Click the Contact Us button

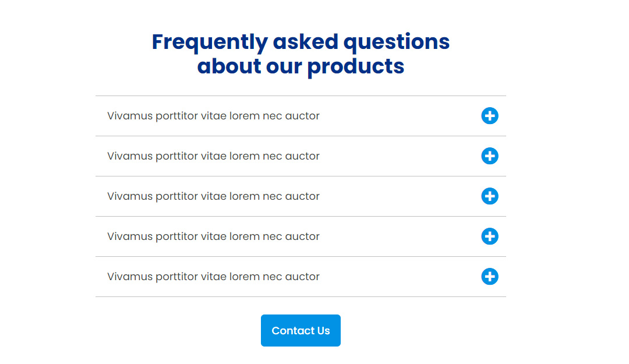click(x=301, y=330)
